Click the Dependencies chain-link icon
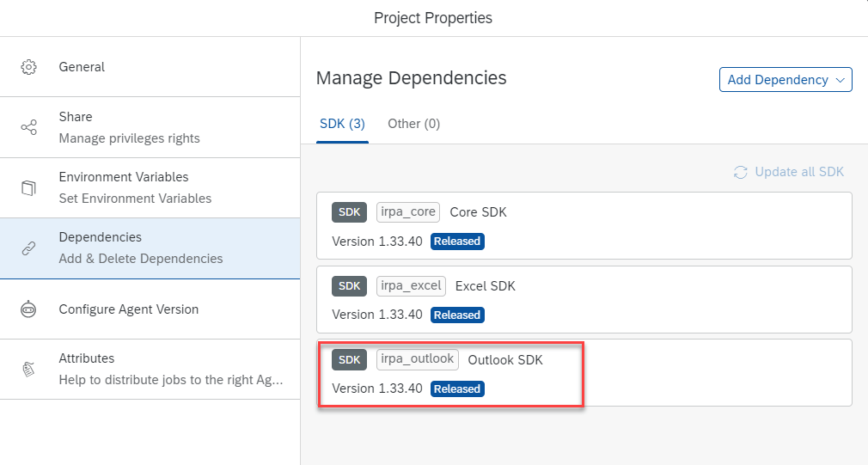The height and width of the screenshot is (465, 868). click(x=28, y=248)
